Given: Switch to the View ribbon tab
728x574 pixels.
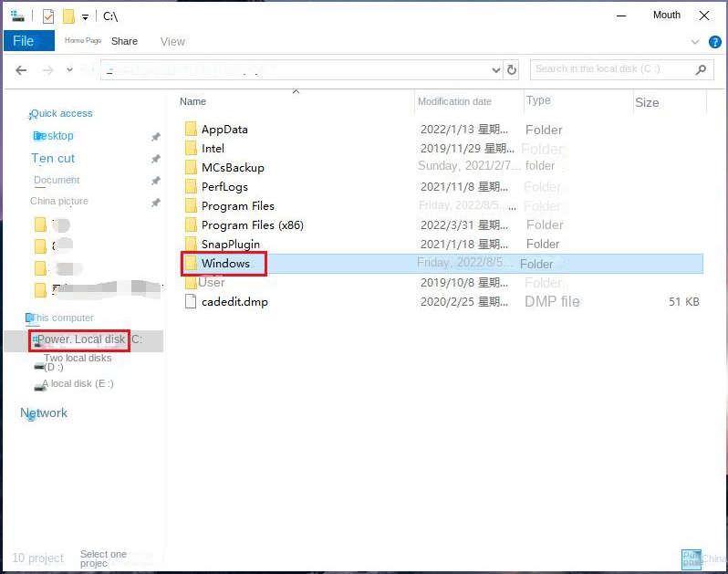Looking at the screenshot, I should [x=172, y=41].
